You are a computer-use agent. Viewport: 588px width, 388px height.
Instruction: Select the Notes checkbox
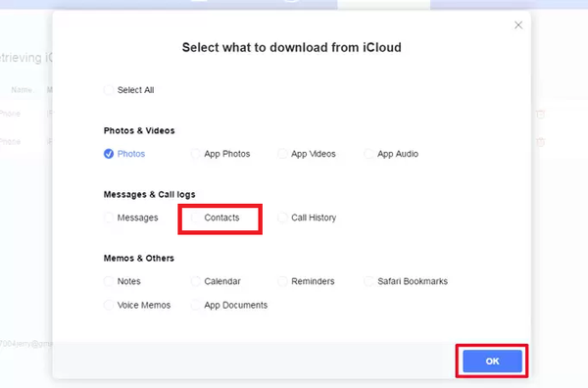(x=109, y=281)
